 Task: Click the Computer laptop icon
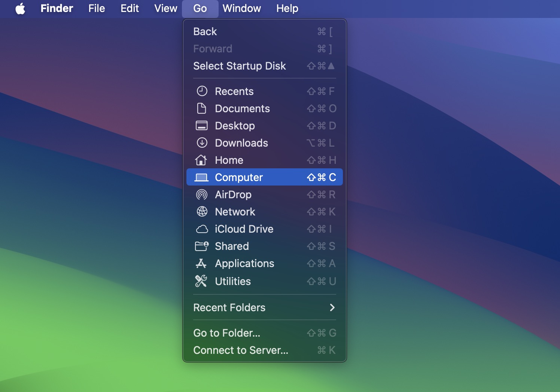[201, 177]
